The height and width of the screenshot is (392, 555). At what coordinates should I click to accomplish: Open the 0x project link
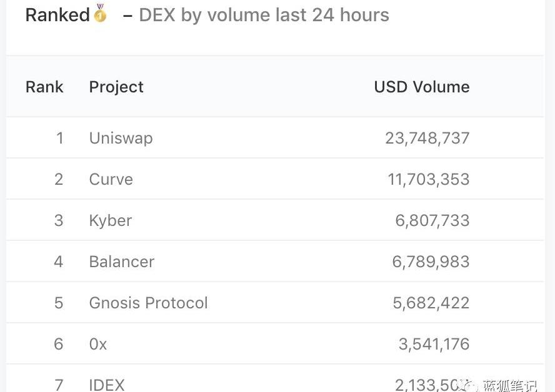(x=98, y=344)
